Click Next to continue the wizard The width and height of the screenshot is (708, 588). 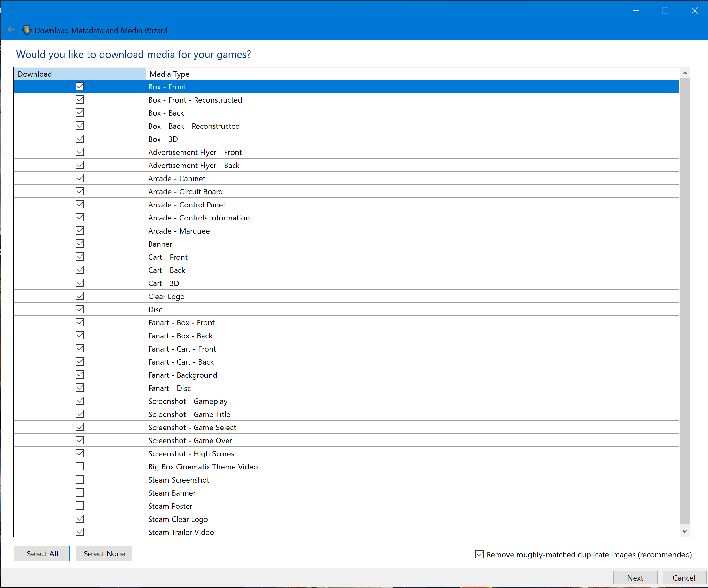coord(635,578)
